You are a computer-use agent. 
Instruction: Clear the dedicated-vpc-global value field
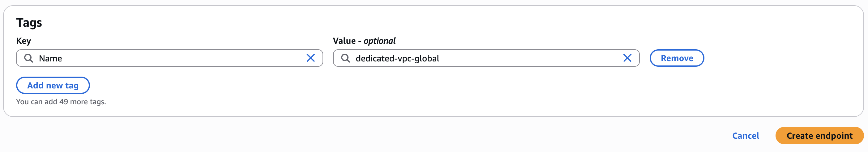pos(627,58)
